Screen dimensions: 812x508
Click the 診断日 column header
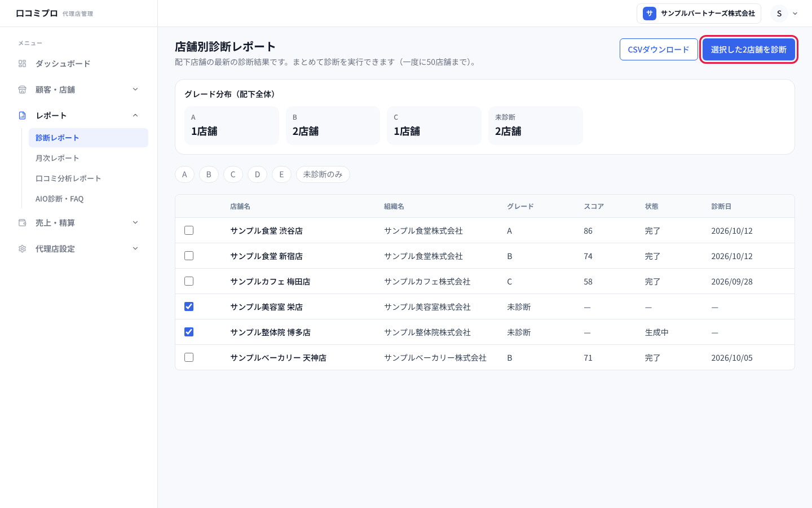click(721, 207)
